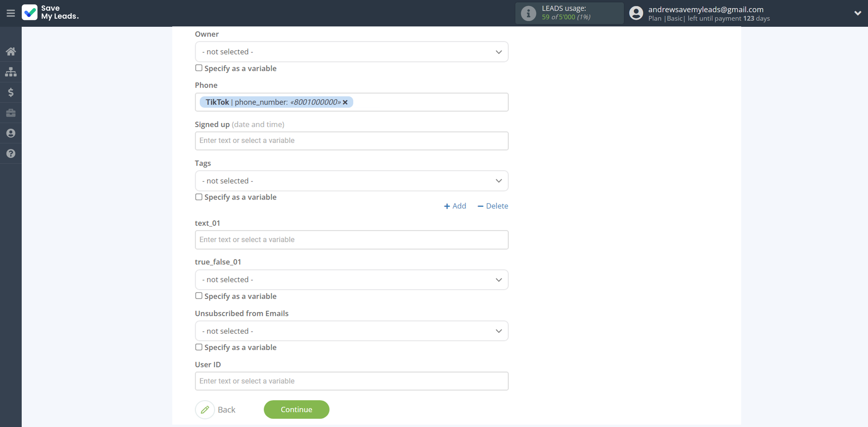Open the briefcase services icon
The width and height of the screenshot is (868, 427).
coord(11,113)
